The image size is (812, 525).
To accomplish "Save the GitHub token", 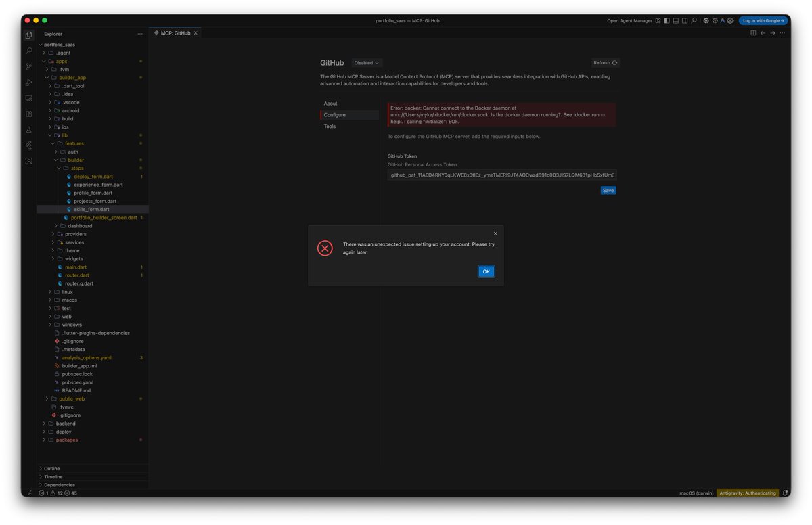I will click(x=608, y=190).
